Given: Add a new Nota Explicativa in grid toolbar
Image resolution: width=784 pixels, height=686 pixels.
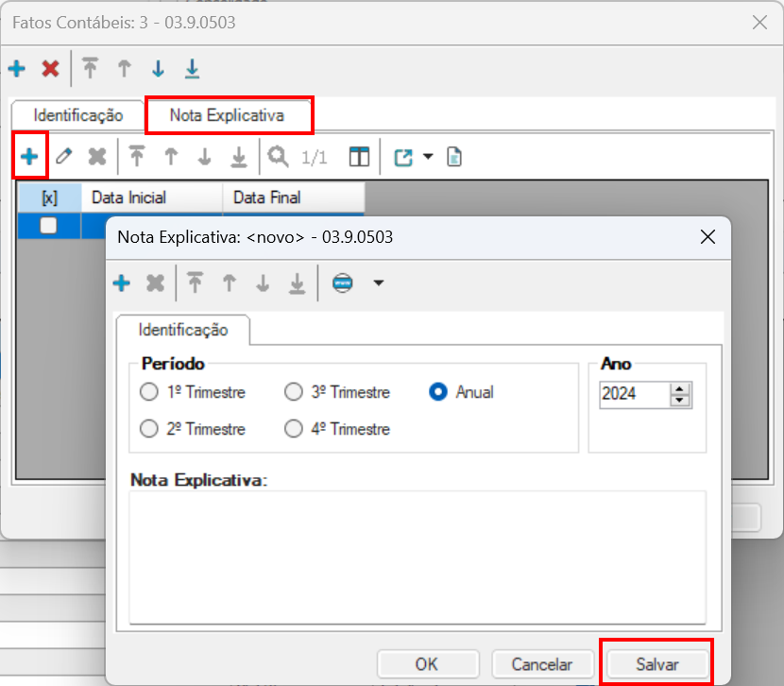Looking at the screenshot, I should tap(29, 157).
